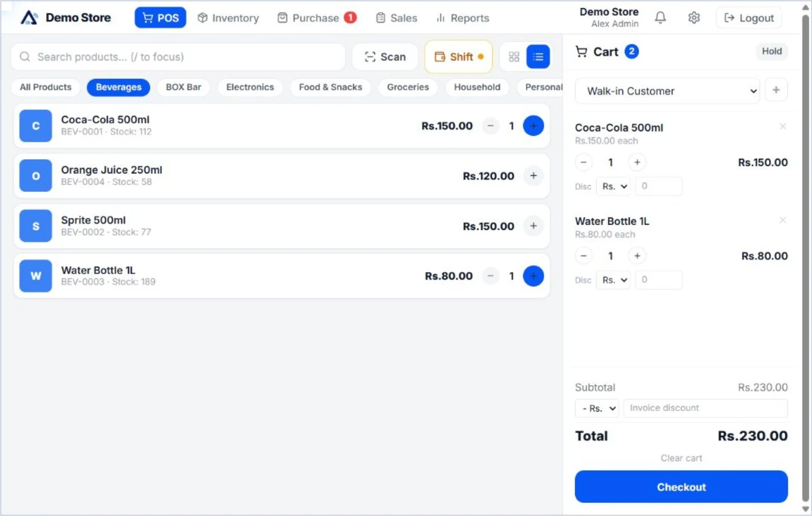The width and height of the screenshot is (812, 516).
Task: Open the Sales section
Action: 396,18
